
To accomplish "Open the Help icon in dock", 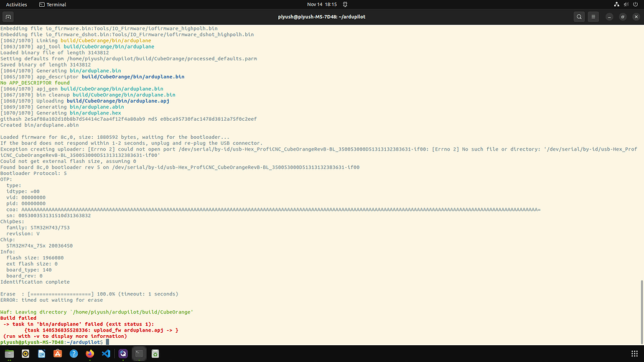I will click(x=74, y=353).
